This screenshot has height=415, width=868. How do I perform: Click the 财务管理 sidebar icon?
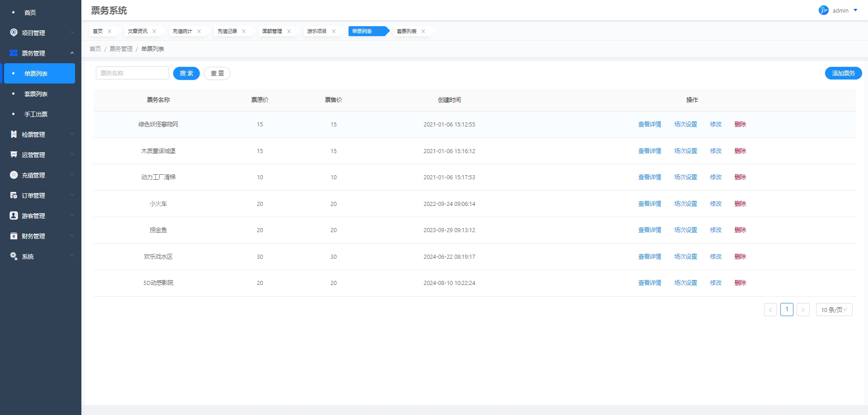point(14,236)
